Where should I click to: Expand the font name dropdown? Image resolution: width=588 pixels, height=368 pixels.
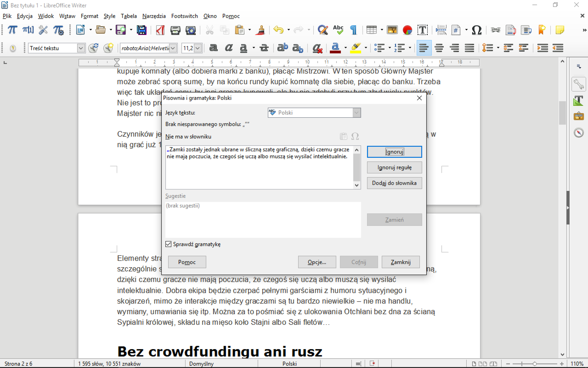tap(173, 48)
